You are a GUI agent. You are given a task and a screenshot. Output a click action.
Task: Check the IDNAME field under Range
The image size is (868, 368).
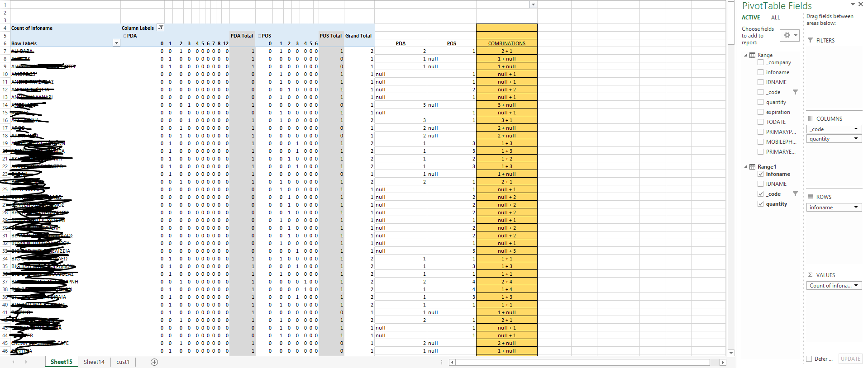(760, 82)
